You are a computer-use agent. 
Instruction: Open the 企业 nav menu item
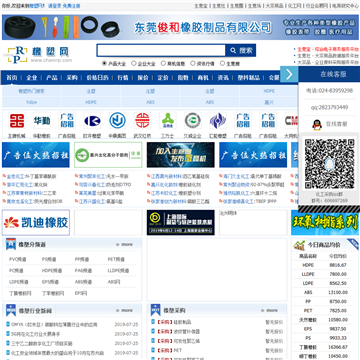pyautogui.click(x=32, y=78)
